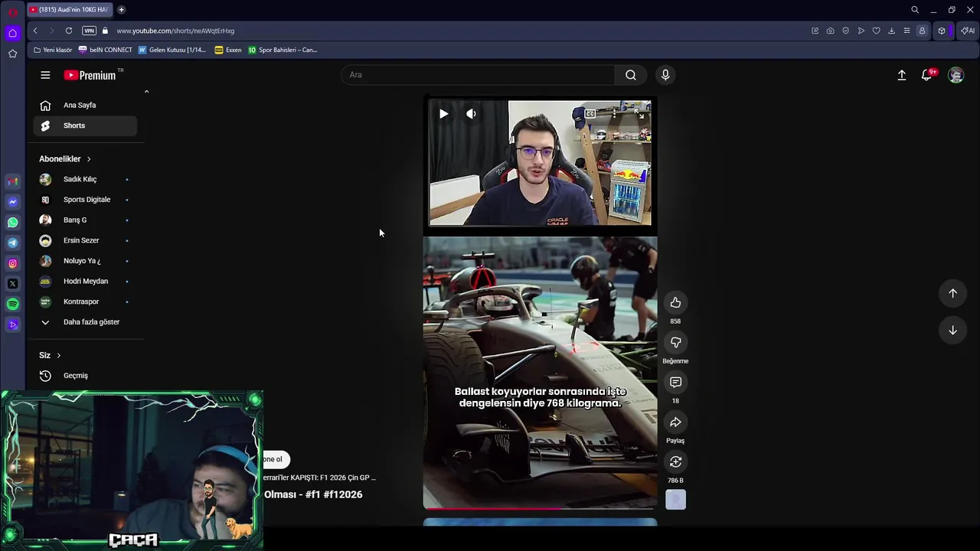Viewport: 980px width, 551px height.
Task: Open the Sadık Kılıç channel
Action: [x=85, y=179]
